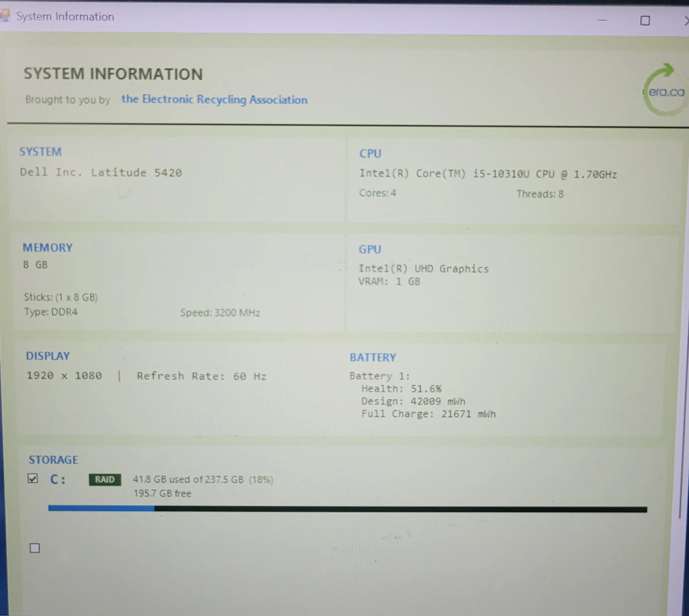
Task: Click the large "SYSTEM INFORMATION" page title
Action: point(113,74)
